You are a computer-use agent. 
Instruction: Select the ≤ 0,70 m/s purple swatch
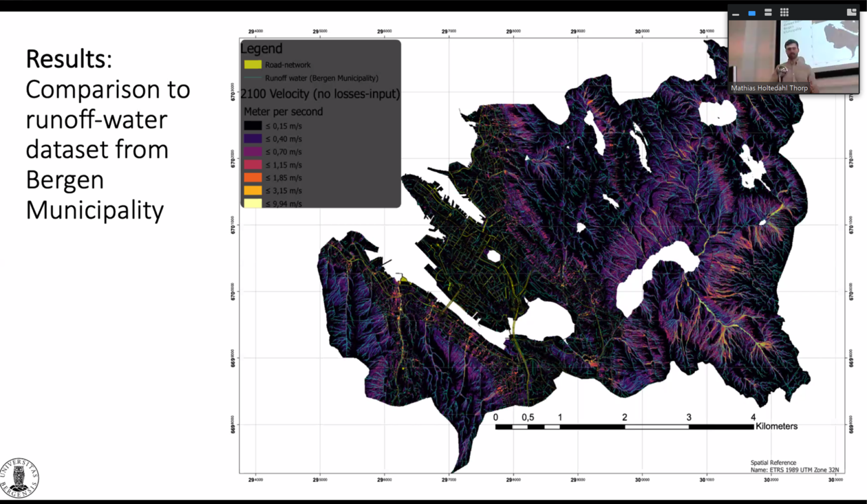click(x=253, y=151)
